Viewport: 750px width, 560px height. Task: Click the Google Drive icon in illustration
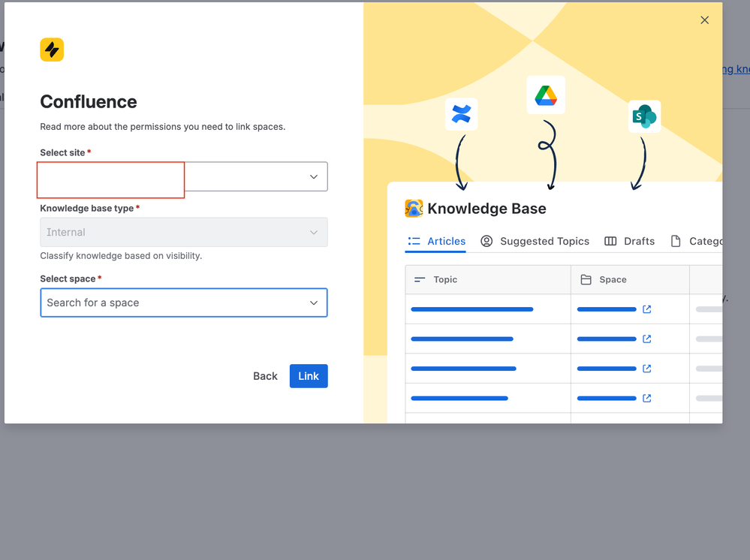pyautogui.click(x=546, y=95)
